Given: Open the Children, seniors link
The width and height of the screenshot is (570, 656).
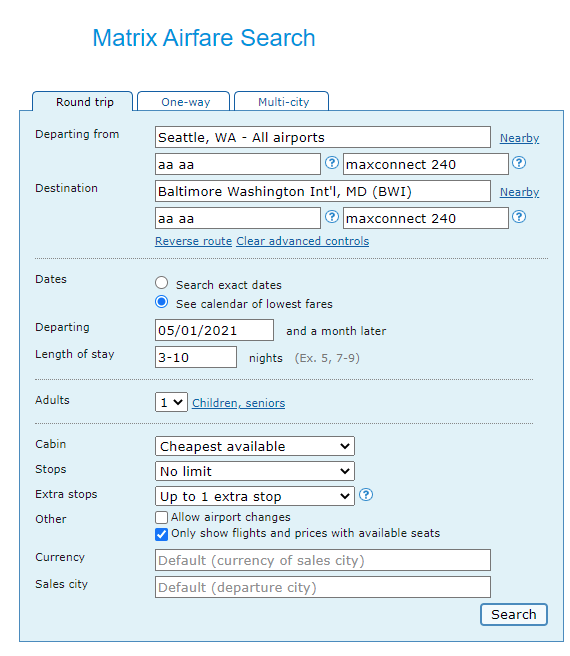Looking at the screenshot, I should tap(239, 403).
